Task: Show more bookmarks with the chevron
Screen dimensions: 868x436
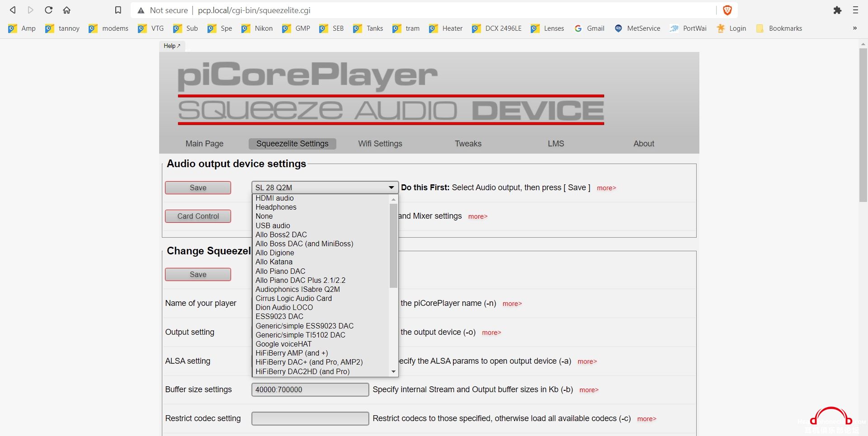Action: click(x=854, y=28)
